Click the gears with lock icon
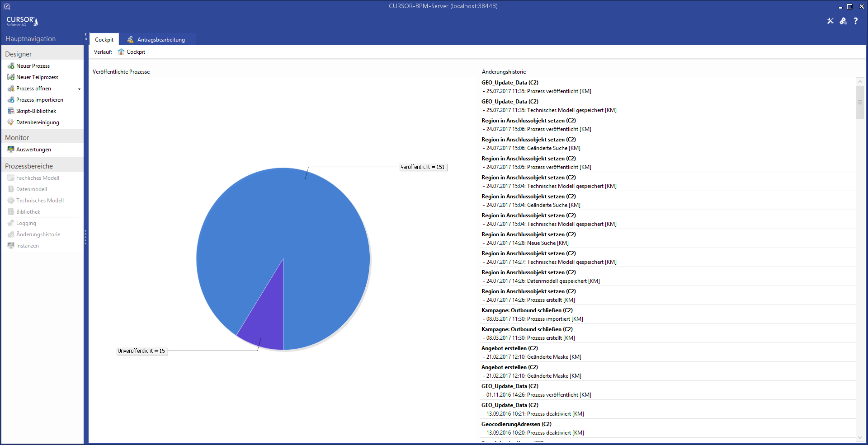Image resolution: width=868 pixels, height=445 pixels. (843, 21)
